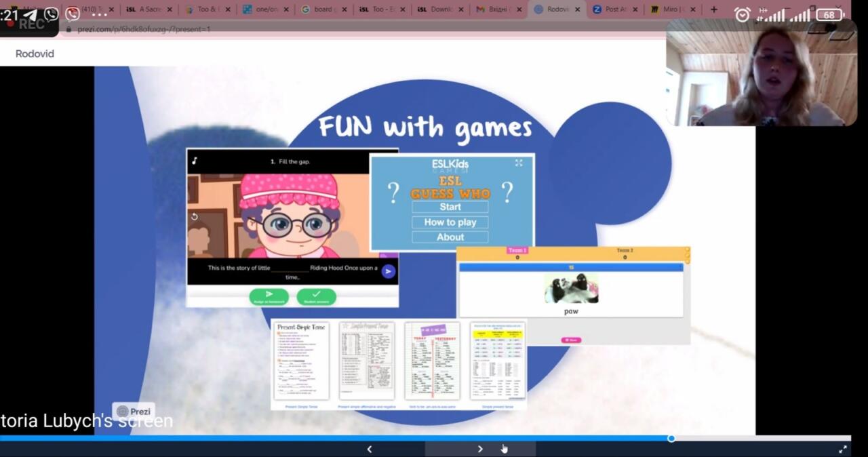Image resolution: width=868 pixels, height=457 pixels.
Task: Switch to the Google 'board g' tab
Action: pos(324,9)
